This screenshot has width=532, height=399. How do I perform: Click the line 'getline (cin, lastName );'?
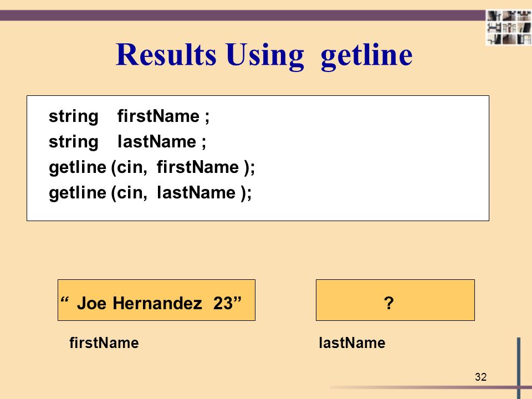coord(150,193)
